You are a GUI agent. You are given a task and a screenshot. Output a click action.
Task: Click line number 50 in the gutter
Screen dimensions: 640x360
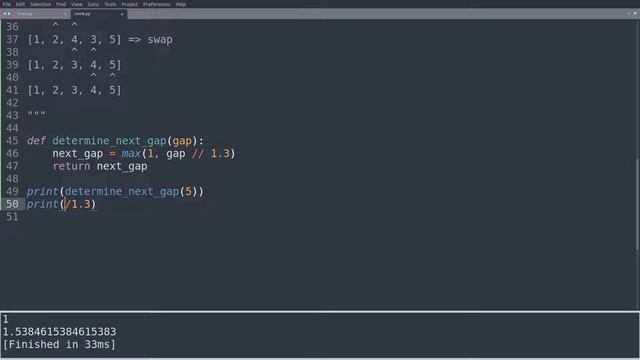click(12, 204)
